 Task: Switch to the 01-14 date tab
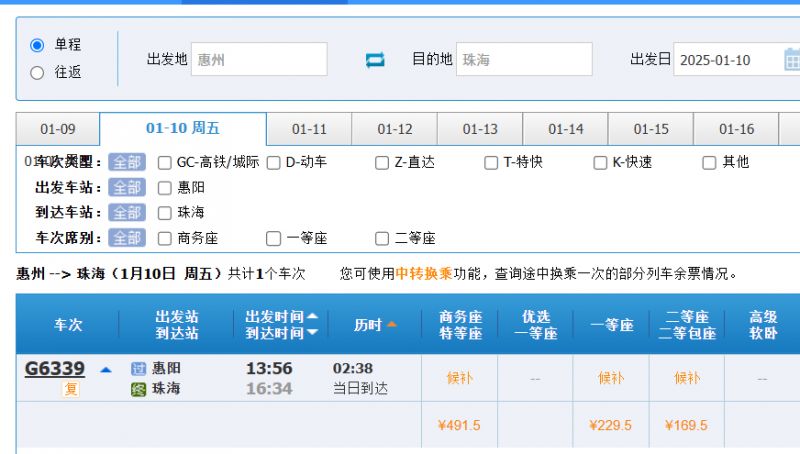565,129
